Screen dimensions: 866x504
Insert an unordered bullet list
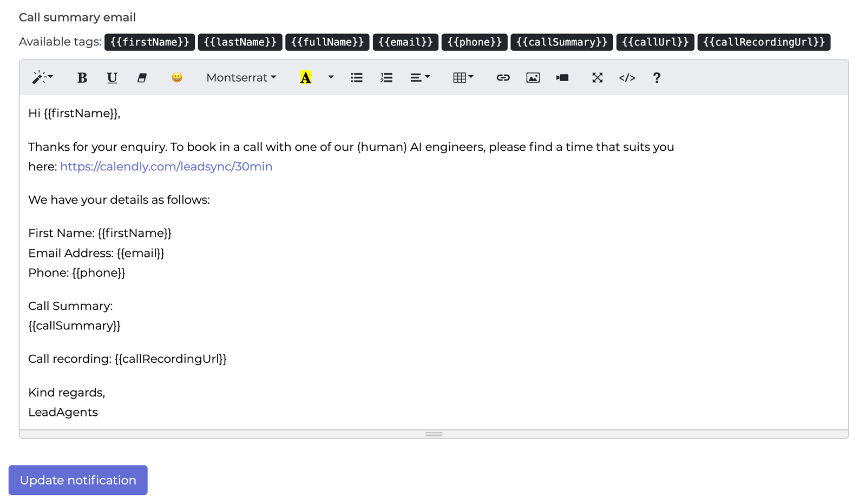pyautogui.click(x=356, y=78)
